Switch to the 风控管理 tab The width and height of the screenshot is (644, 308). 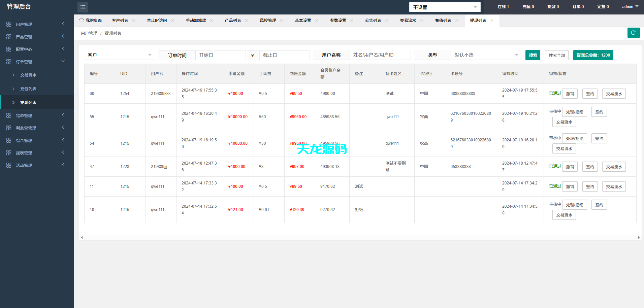click(268, 20)
